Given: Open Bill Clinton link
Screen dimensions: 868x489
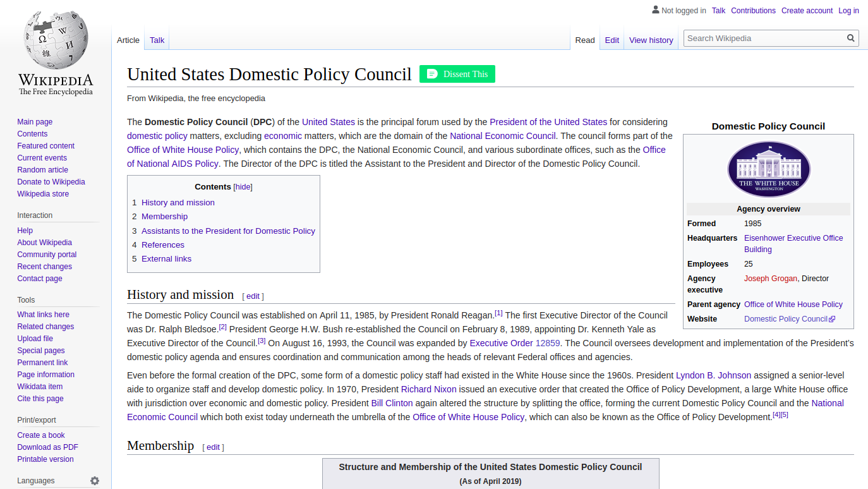Looking at the screenshot, I should point(392,403).
